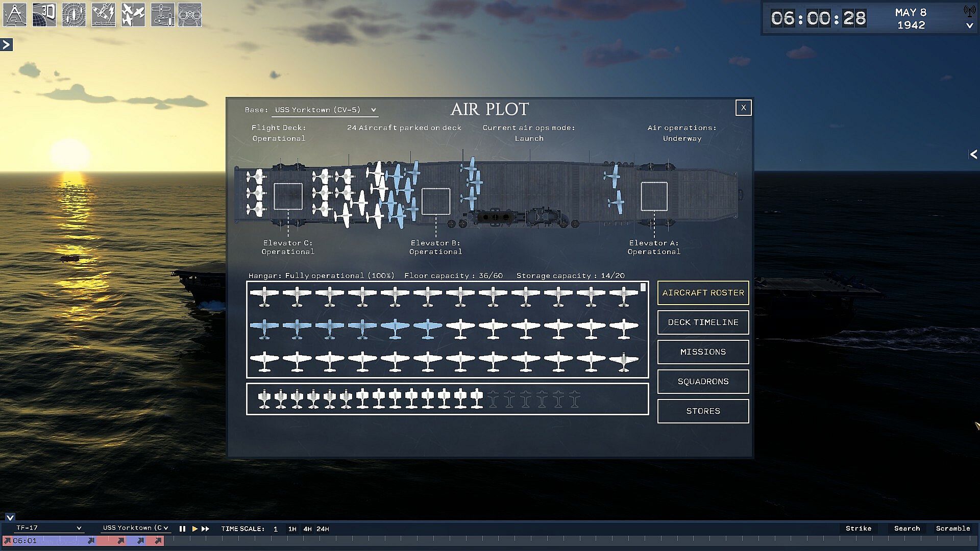Open the binoculars lookout icon
This screenshot has width=980, height=551.
[x=190, y=15]
